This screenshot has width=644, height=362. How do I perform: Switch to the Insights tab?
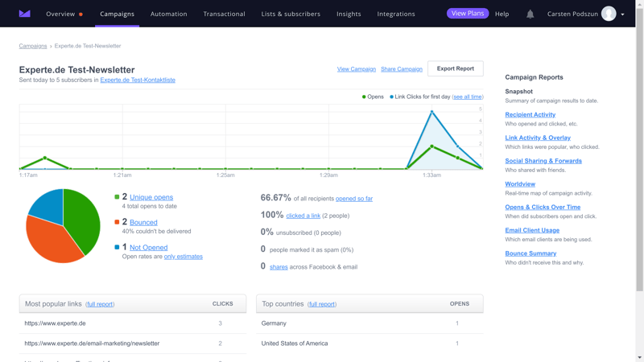(x=349, y=14)
